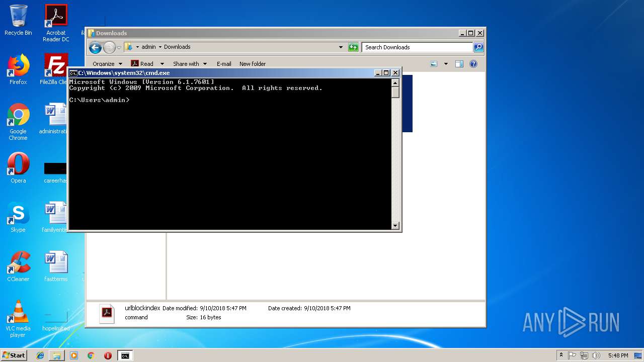Open cmd.exe window system menu icon
644x362 pixels.
73,73
